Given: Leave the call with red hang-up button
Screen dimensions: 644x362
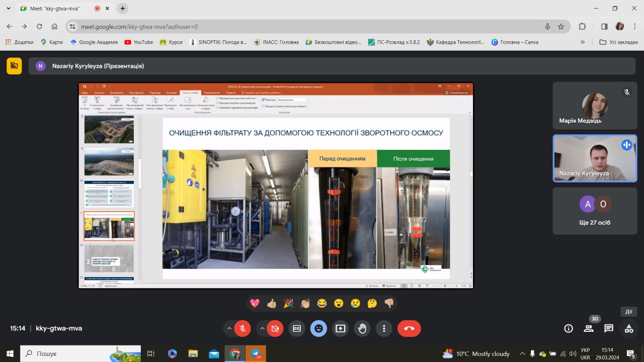Looking at the screenshot, I should [x=409, y=328].
